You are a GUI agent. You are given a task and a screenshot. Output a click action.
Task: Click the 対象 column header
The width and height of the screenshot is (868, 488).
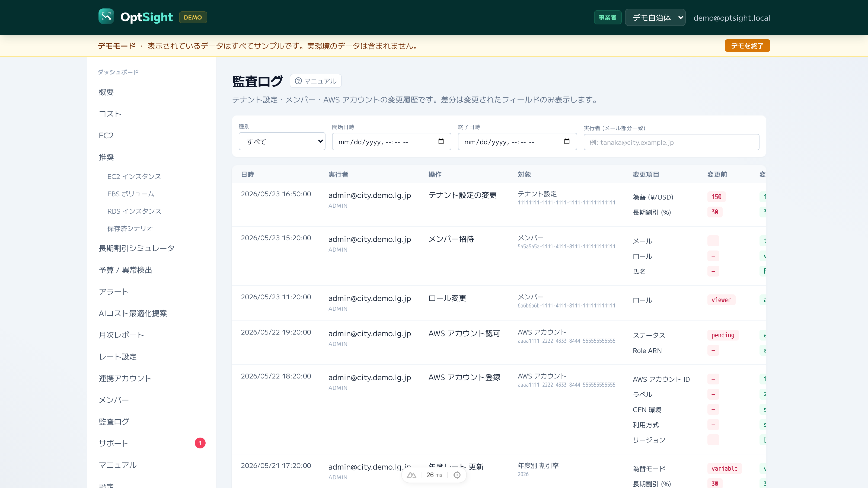tap(524, 174)
